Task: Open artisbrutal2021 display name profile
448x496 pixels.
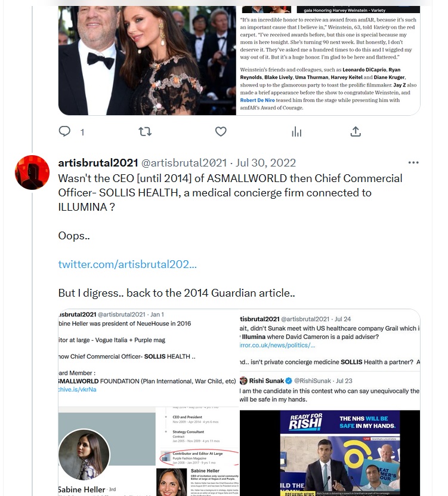Action: (98, 162)
